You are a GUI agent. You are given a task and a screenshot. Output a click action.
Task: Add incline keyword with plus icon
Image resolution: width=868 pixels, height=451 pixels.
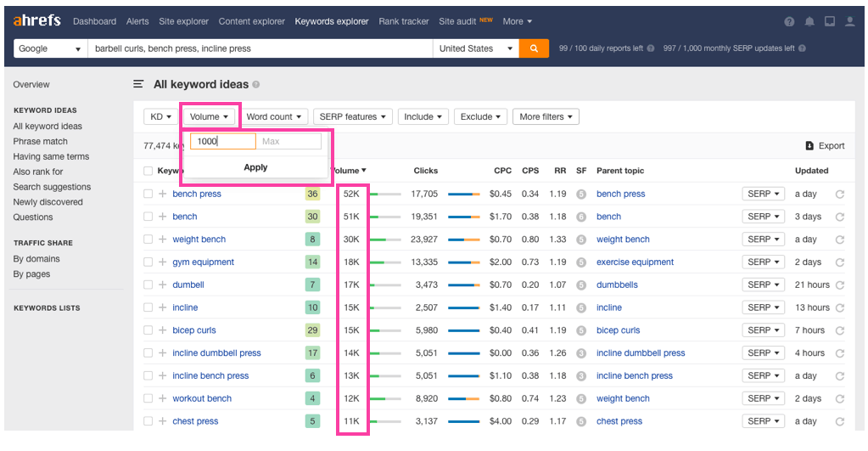click(163, 307)
